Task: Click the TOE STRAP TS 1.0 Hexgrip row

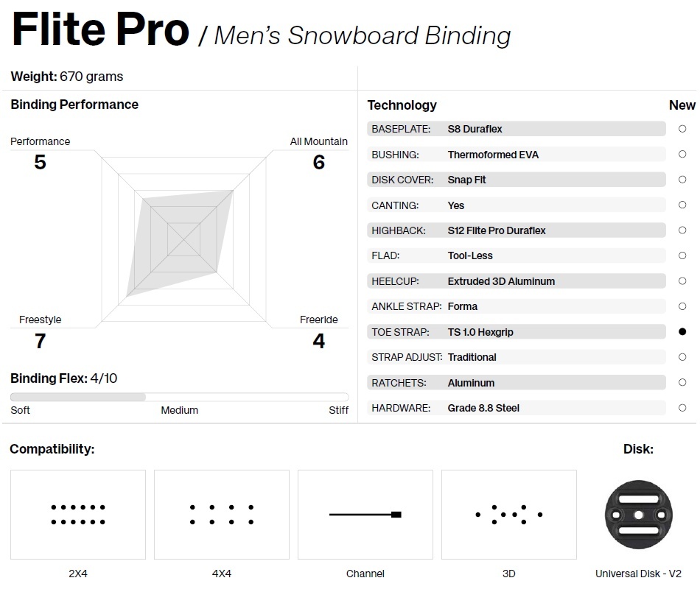Action: click(517, 332)
